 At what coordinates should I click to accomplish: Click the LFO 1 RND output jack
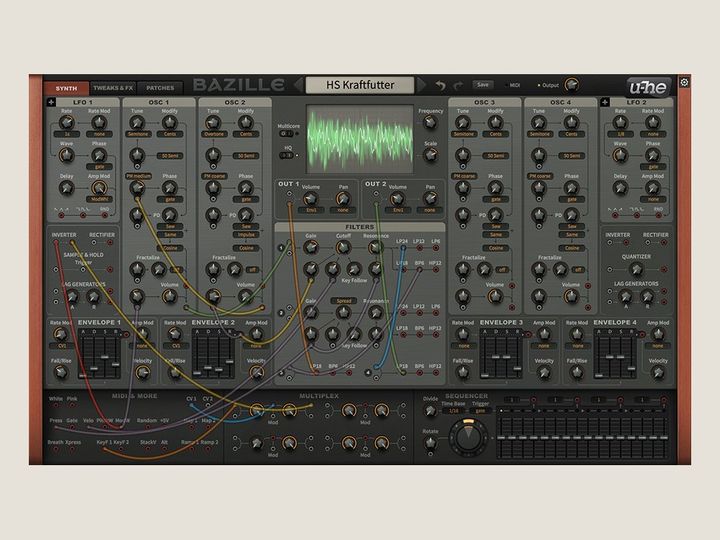point(105,215)
